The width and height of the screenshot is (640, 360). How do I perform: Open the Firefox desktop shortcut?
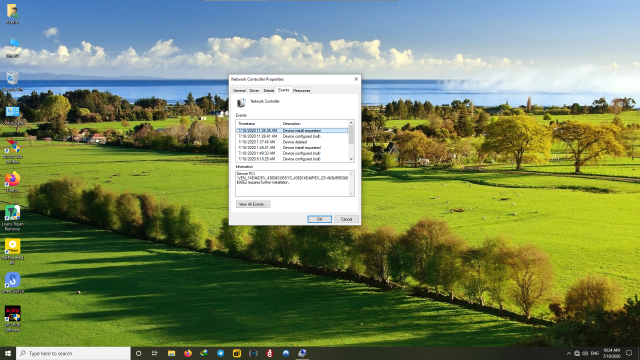click(12, 181)
